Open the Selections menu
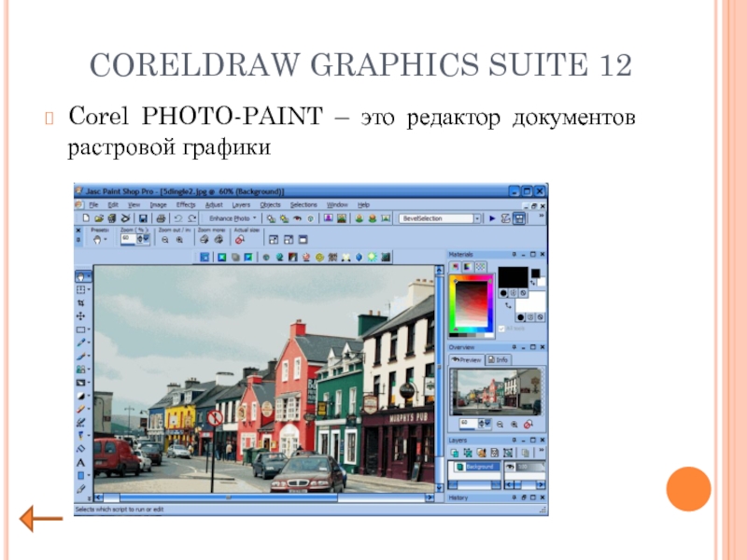Viewport: 747px width, 560px height. tap(303, 204)
